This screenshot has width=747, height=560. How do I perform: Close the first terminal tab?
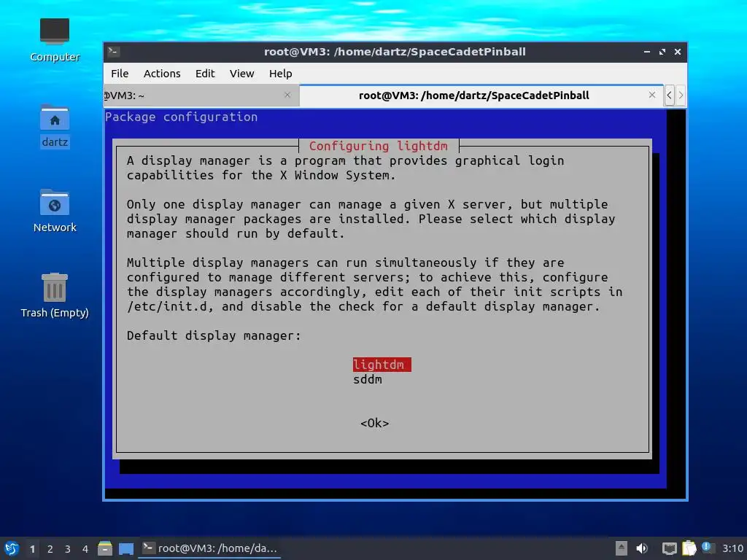287,96
